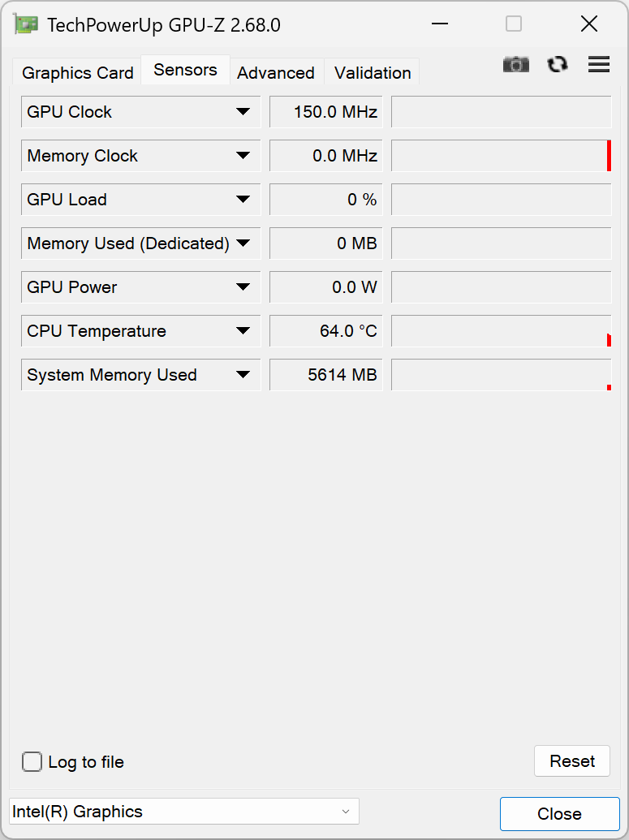Switch to the Graphics Card tab

(77, 73)
